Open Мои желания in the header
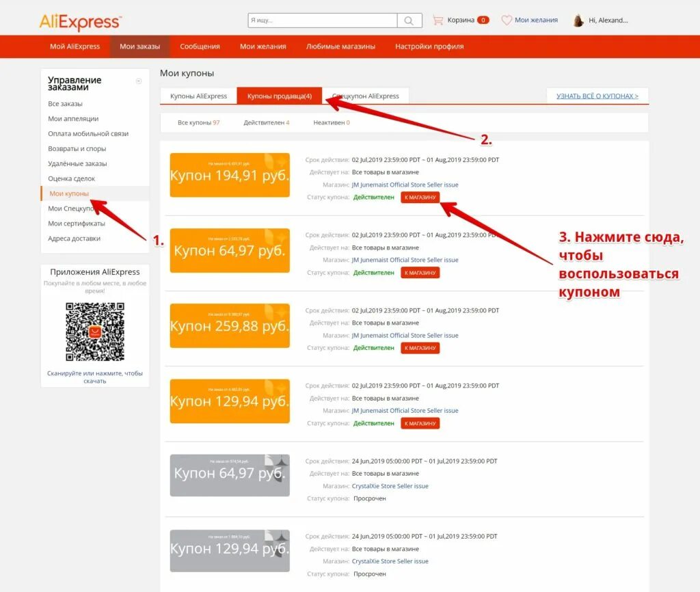This screenshot has height=592, width=700. click(x=536, y=20)
